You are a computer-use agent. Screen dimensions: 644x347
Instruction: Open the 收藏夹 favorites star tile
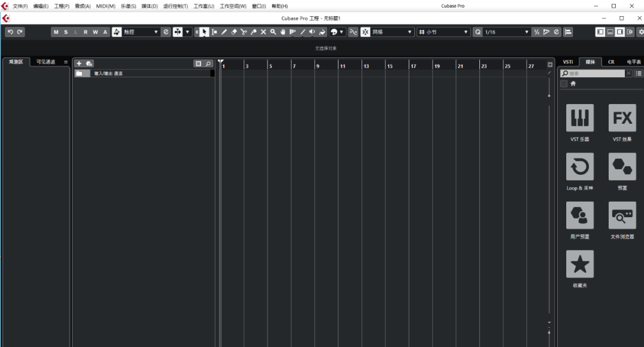pyautogui.click(x=579, y=264)
